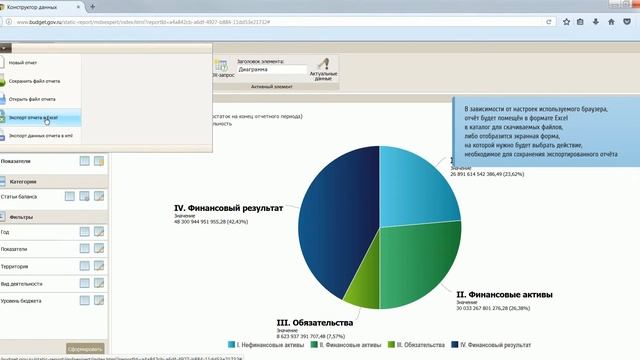Click the browser address bar URL

coord(143,22)
